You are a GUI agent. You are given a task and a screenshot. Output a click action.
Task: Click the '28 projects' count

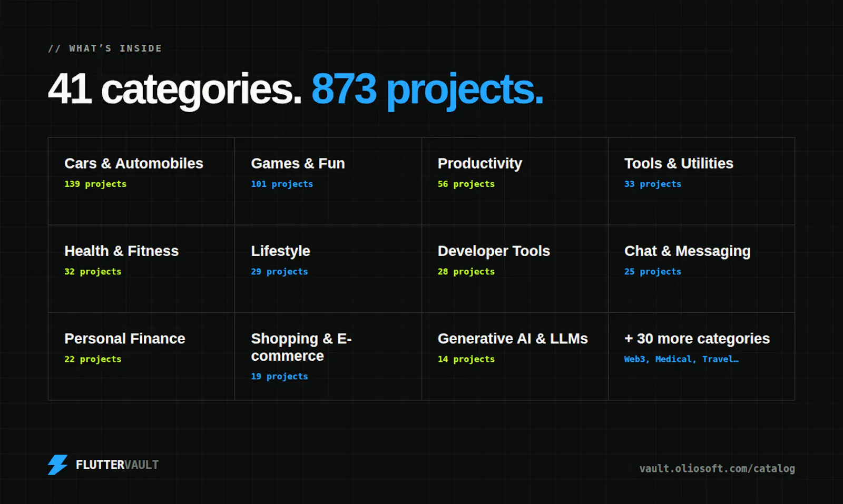click(466, 271)
